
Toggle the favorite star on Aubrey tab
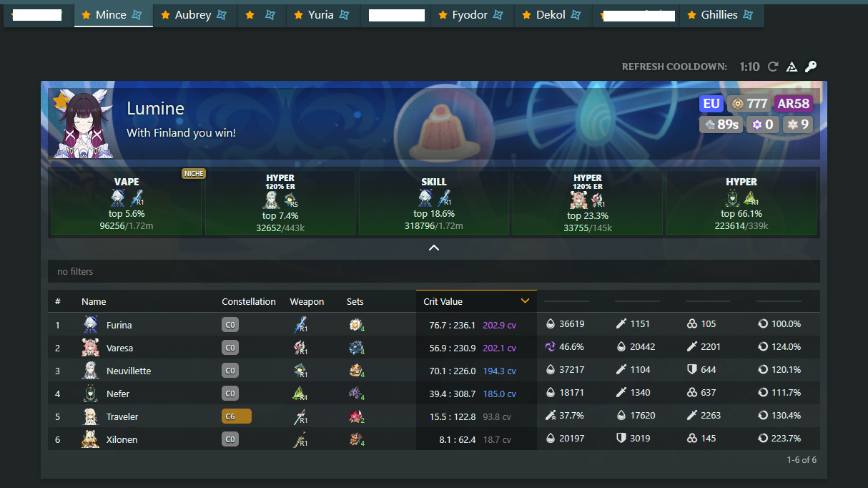click(x=165, y=15)
